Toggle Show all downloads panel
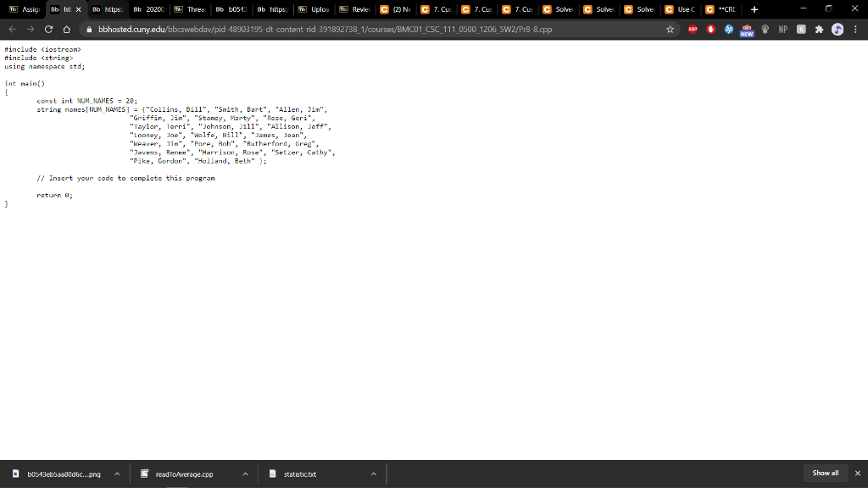 [824, 473]
